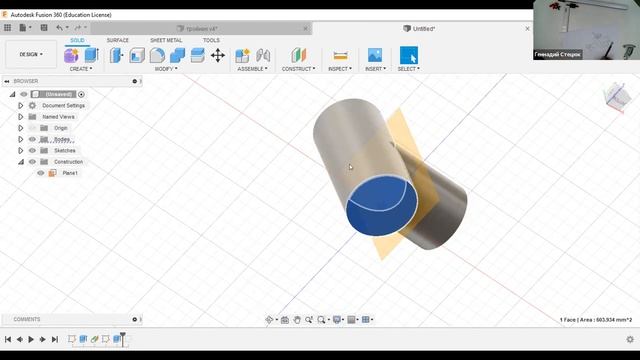Screen dimensions: 640x360
Task: Expand the Origin folder
Action: (x=20, y=128)
